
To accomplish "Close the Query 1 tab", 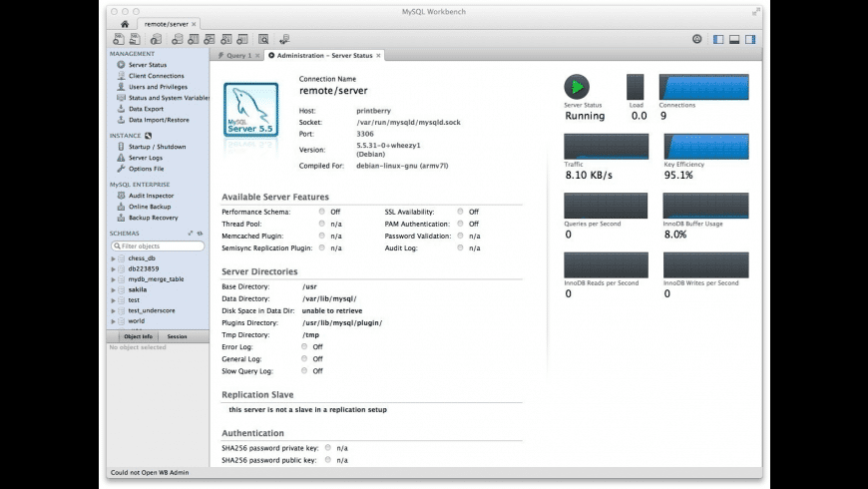I will [257, 55].
